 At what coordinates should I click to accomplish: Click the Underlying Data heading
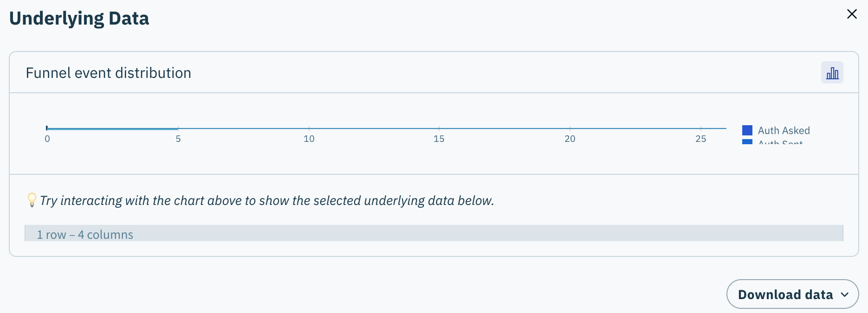[x=79, y=19]
